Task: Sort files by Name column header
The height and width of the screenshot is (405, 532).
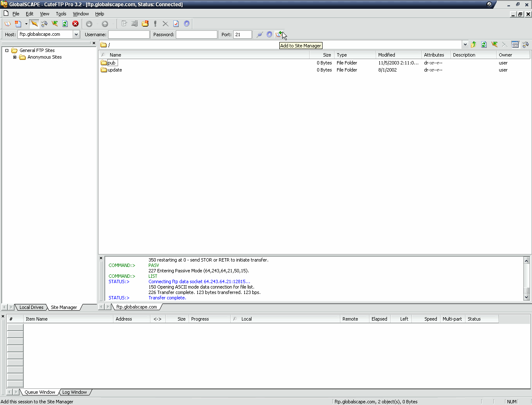Action: click(204, 55)
